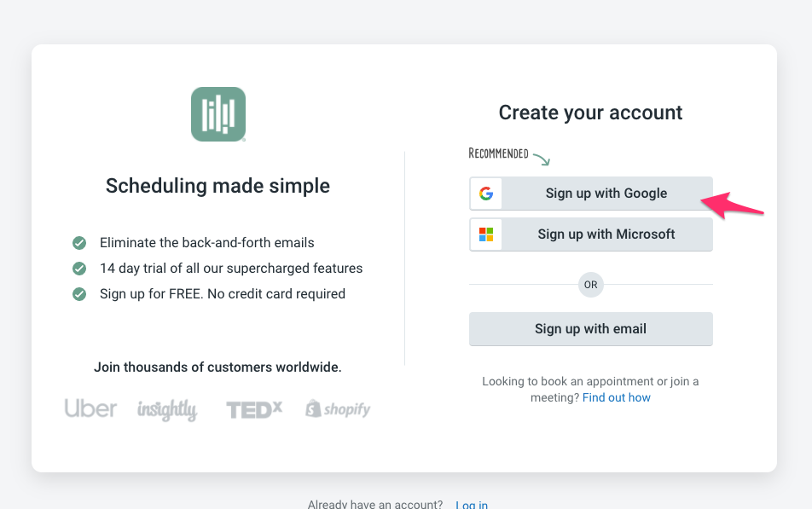Click checkmark beside Eliminate back-and-forth emails
The height and width of the screenshot is (509, 812).
click(79, 243)
